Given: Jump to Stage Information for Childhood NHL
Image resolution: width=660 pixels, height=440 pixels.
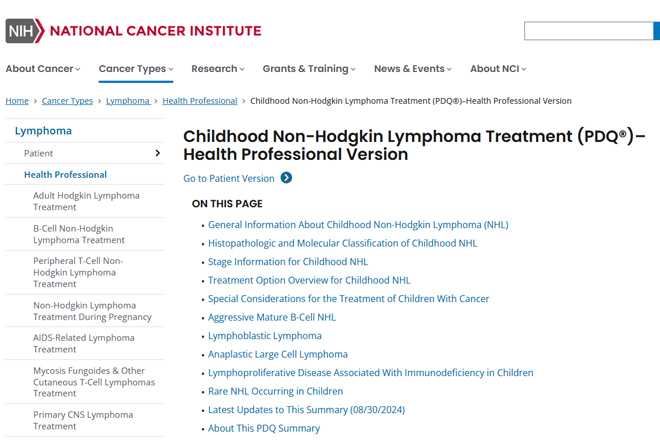Looking at the screenshot, I should pyautogui.click(x=288, y=262).
